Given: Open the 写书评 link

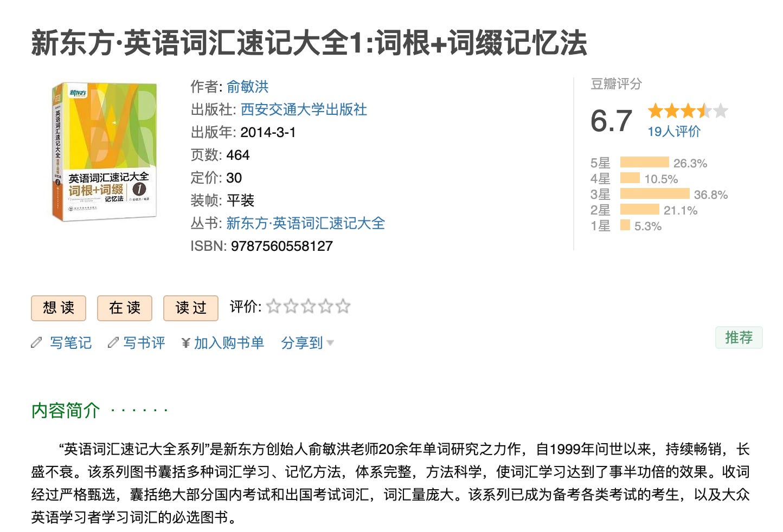Looking at the screenshot, I should tap(144, 342).
